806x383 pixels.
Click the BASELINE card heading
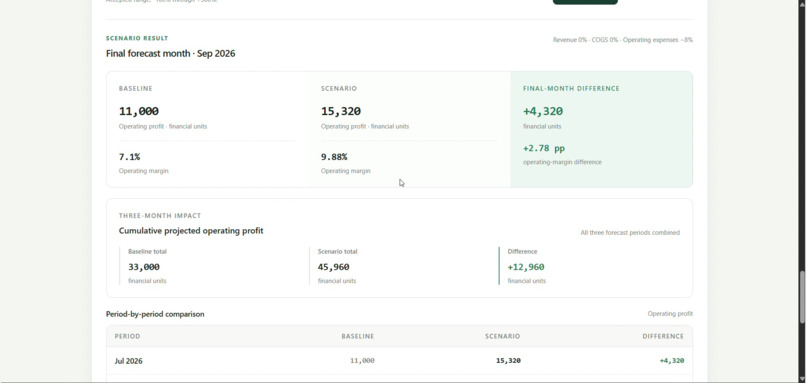pos(136,88)
